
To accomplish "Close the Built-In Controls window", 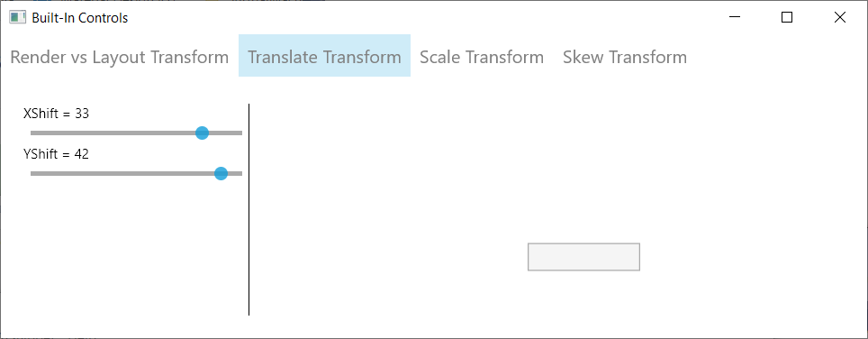I will pyautogui.click(x=840, y=18).
